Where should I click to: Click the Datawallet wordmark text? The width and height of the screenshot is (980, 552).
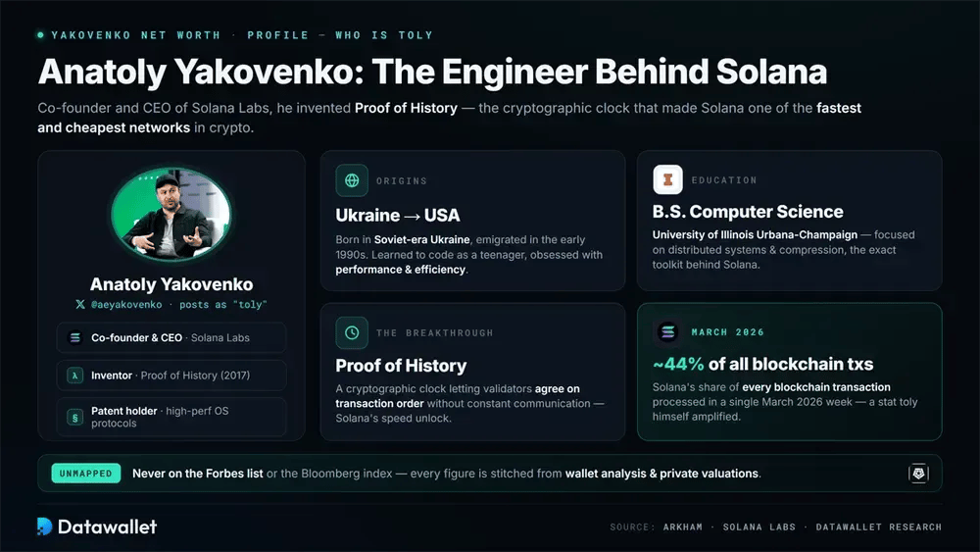pos(107,527)
